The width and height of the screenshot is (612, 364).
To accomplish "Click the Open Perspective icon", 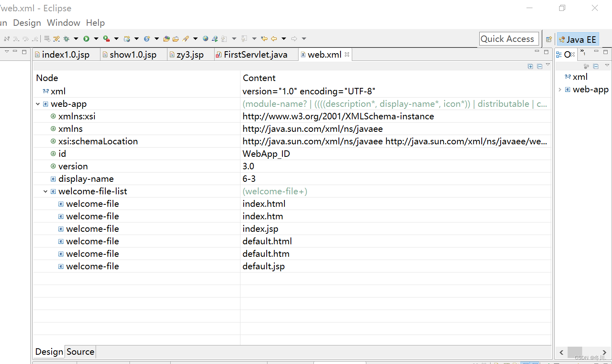I will coord(549,39).
